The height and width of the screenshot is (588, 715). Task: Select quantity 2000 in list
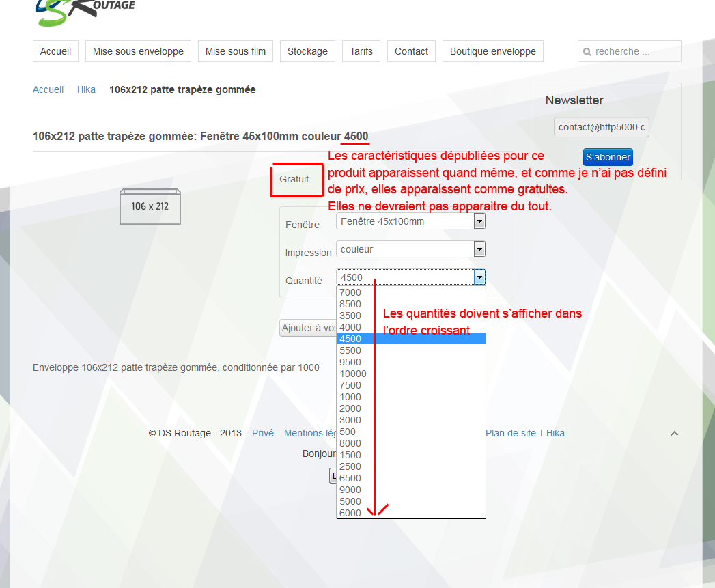[x=411, y=408]
